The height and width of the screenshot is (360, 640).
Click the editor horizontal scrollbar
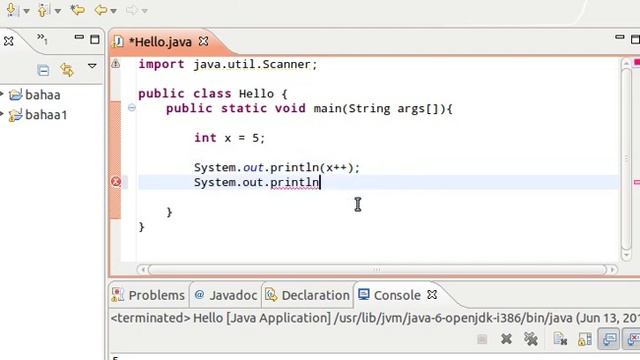[x=377, y=270]
